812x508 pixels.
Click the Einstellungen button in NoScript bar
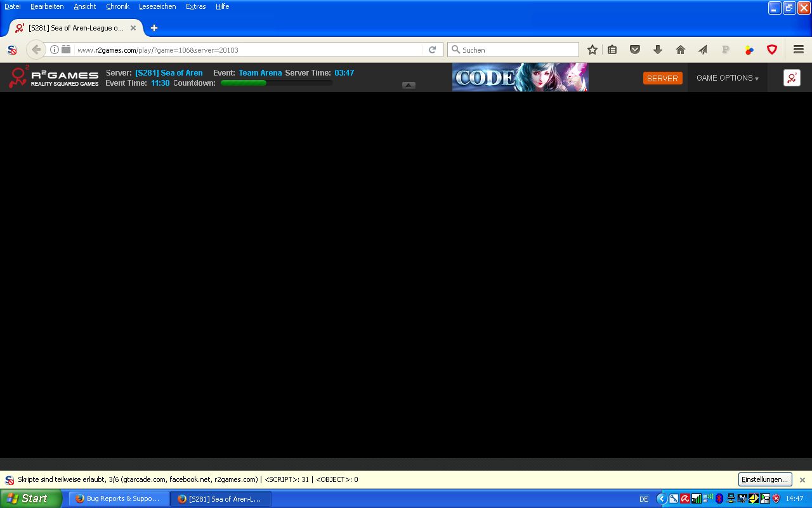tap(764, 479)
